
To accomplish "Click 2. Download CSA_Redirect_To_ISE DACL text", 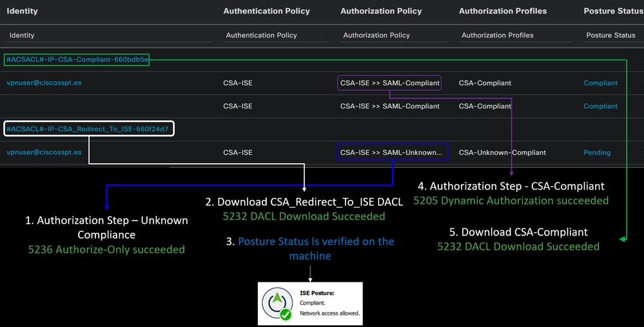I will (304, 202).
